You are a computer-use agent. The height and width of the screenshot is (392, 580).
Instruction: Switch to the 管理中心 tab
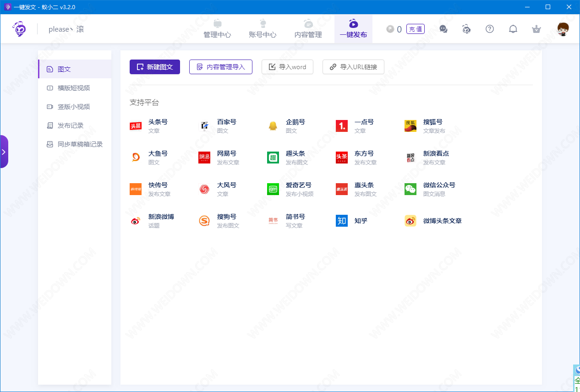(217, 29)
